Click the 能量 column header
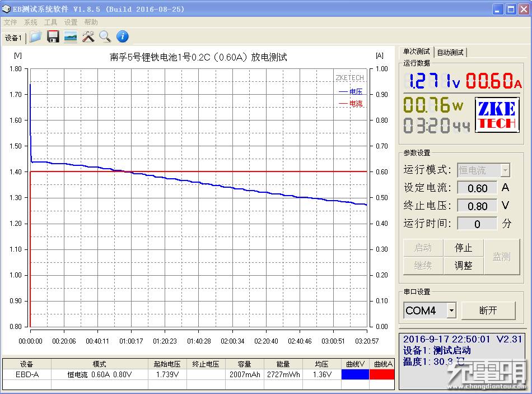The height and width of the screenshot is (394, 532). tap(283, 364)
